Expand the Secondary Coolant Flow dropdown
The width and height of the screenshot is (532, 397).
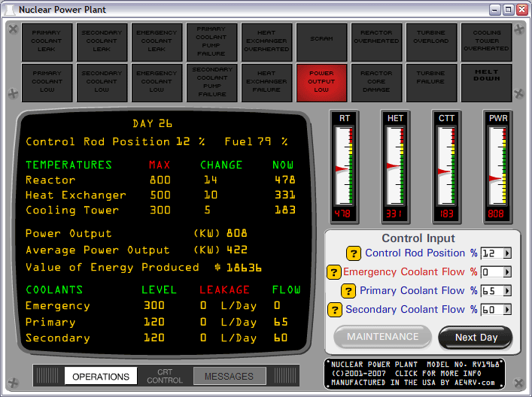tap(507, 310)
